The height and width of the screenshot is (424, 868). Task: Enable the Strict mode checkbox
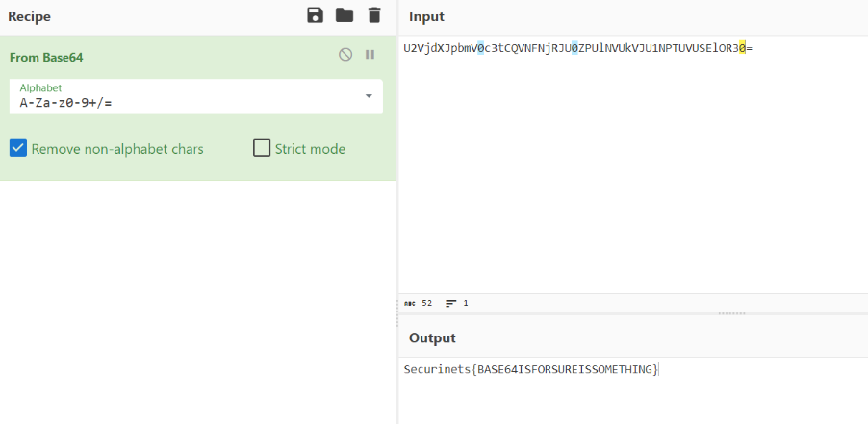(x=262, y=149)
